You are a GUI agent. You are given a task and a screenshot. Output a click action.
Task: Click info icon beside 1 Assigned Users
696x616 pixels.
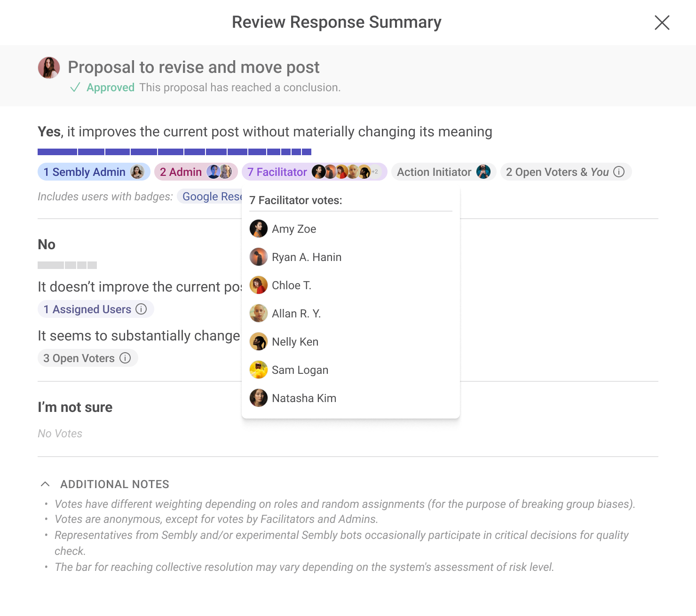[x=141, y=309]
